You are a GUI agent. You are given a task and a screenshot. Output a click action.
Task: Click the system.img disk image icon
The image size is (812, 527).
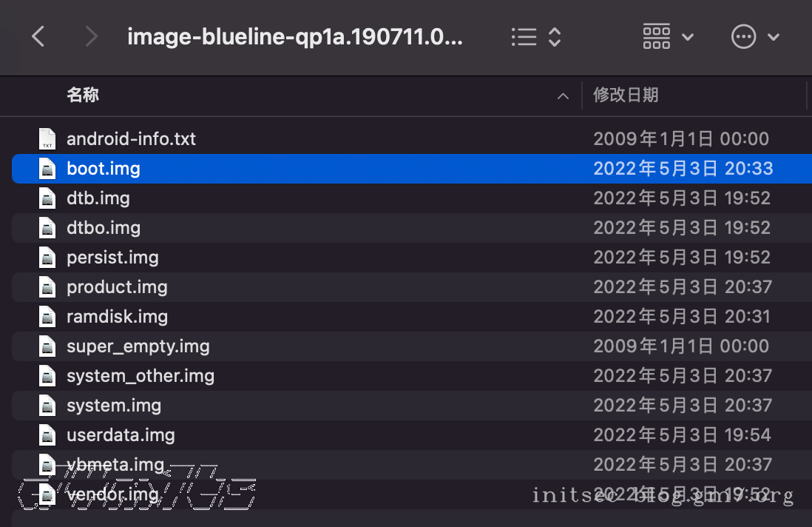[x=47, y=406]
